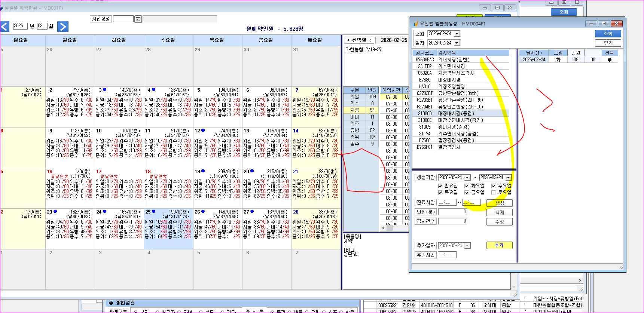Open the 생성기간 start date dropdown
The image size is (644, 313).
(467, 178)
